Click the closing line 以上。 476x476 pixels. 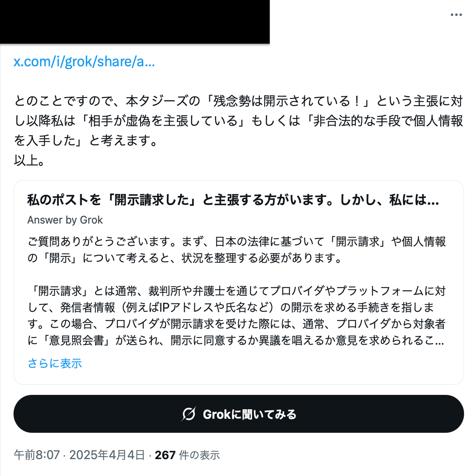(x=30, y=160)
